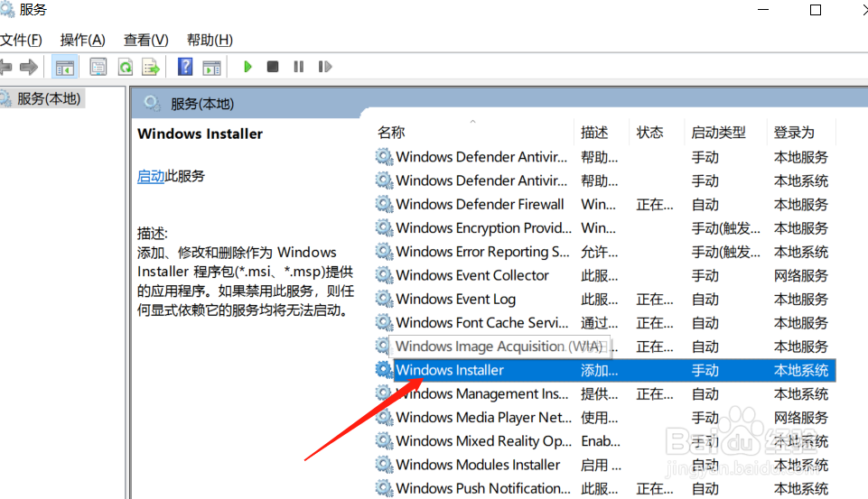The image size is (868, 499).
Task: Select the Windows Media Player Net... service
Action: coord(484,417)
